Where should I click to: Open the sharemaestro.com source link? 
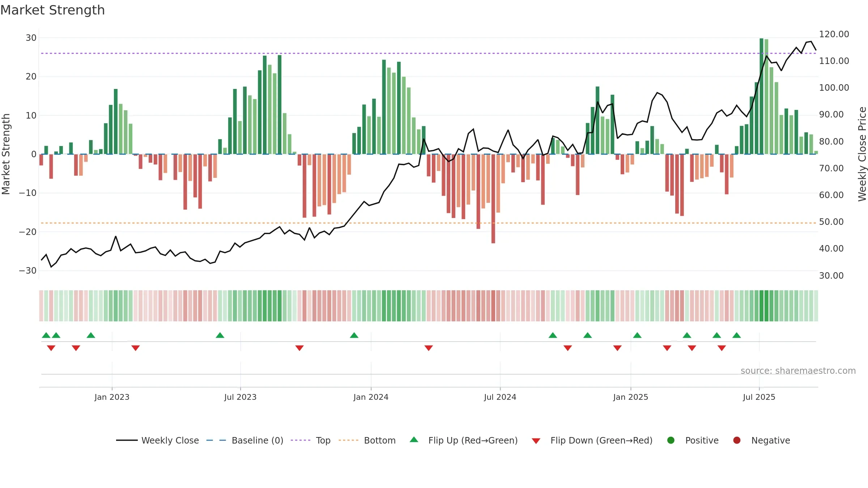tap(798, 371)
